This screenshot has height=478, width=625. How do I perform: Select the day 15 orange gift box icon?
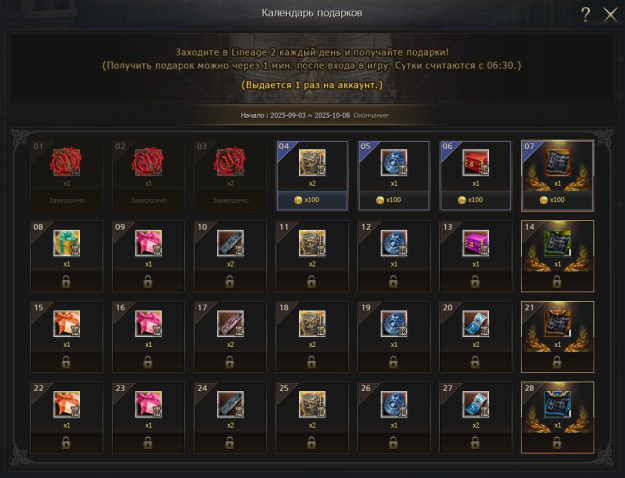click(67, 323)
